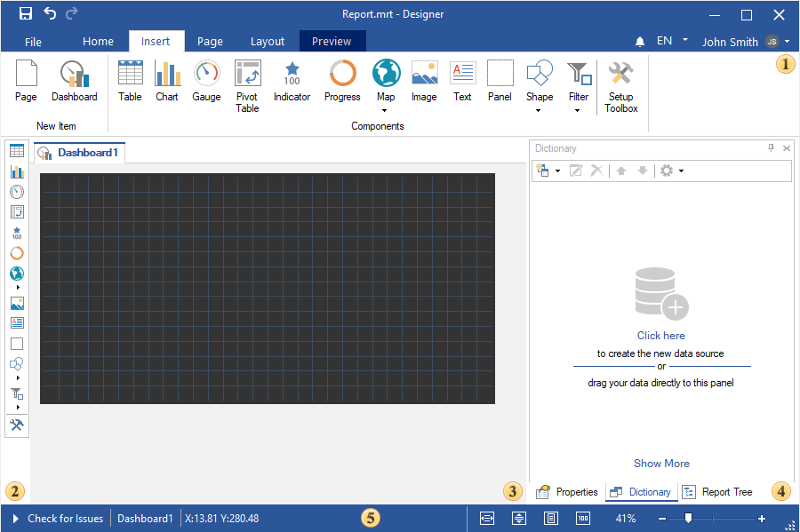The width and height of the screenshot is (800, 532).
Task: Save the report with the floppy disk icon
Action: coord(26,13)
